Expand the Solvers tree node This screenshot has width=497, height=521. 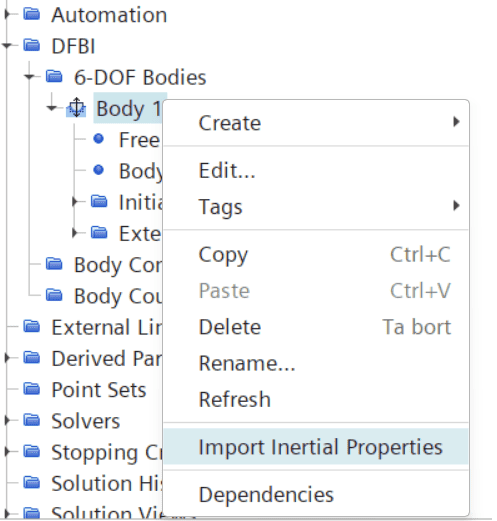pyautogui.click(x=7, y=420)
